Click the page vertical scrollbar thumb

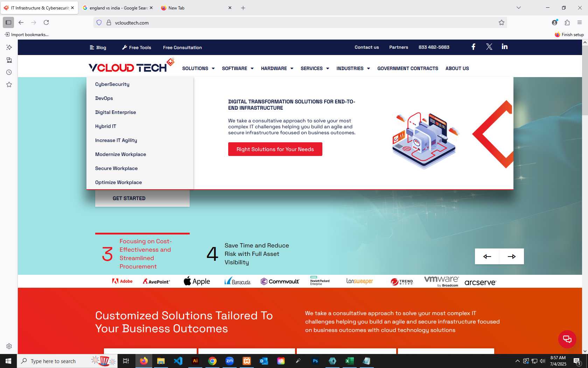click(585, 80)
